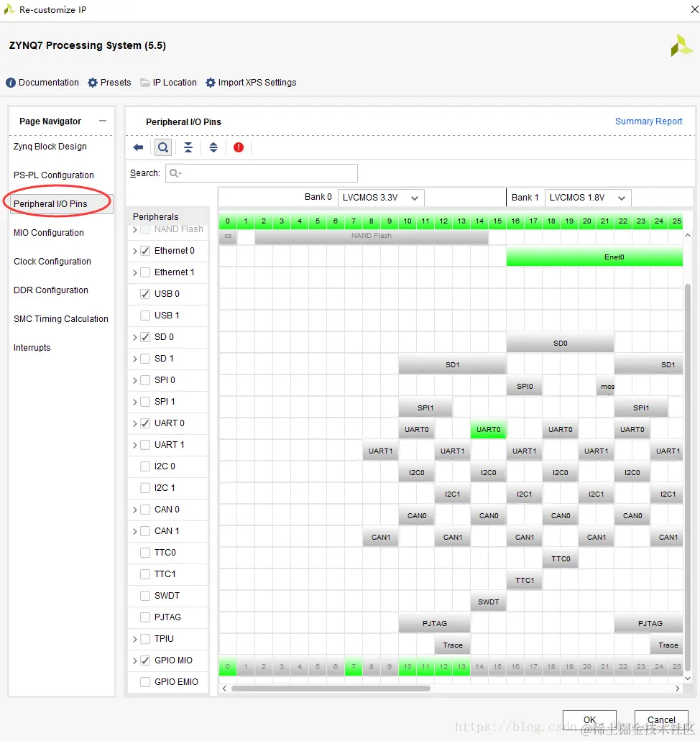The width and height of the screenshot is (700, 741).
Task: Click search dropdown magnifier in Search field
Action: click(175, 173)
